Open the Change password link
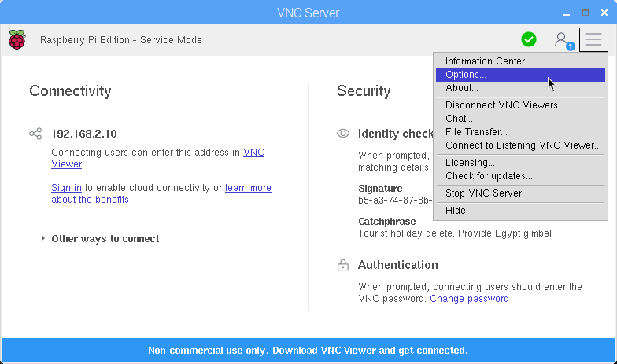 469,299
